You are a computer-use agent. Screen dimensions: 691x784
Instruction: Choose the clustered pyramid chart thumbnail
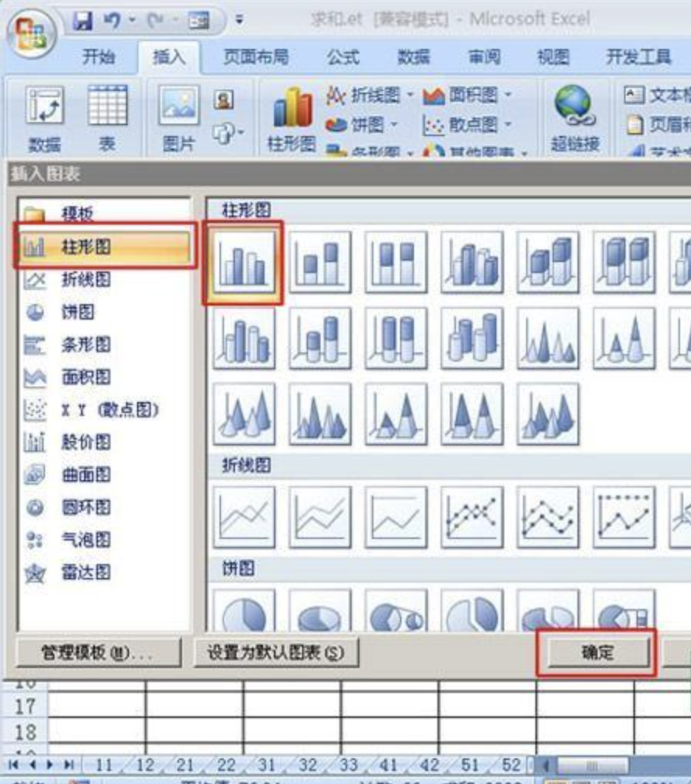click(x=320, y=415)
